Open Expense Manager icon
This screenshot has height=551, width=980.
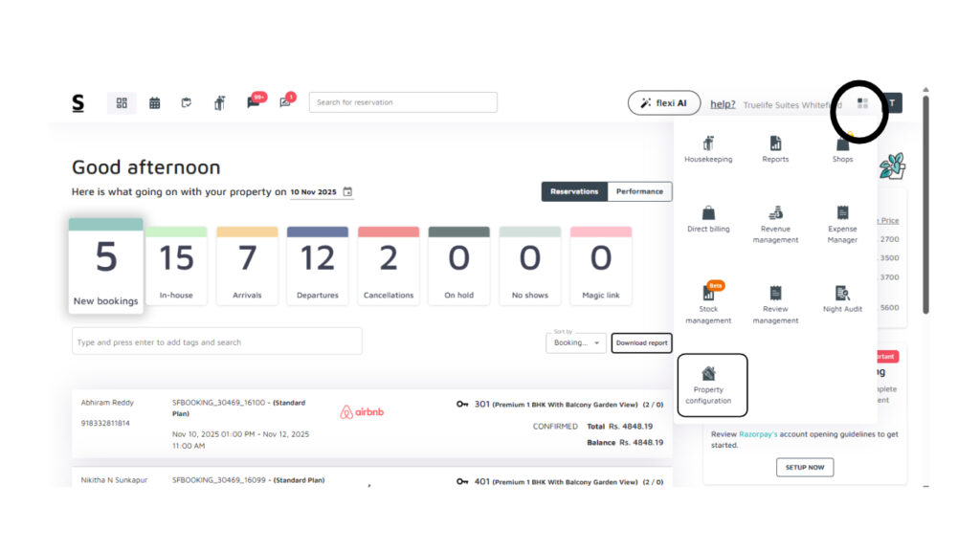coord(842,223)
